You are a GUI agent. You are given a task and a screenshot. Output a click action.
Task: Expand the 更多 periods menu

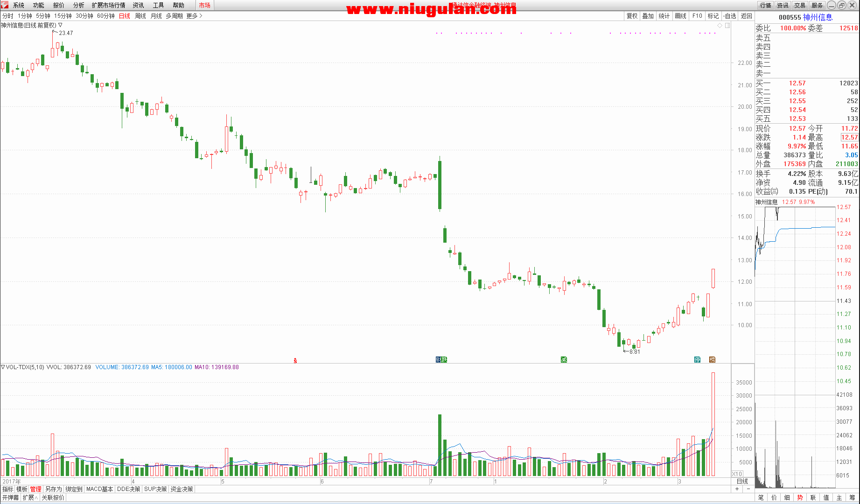tap(194, 16)
